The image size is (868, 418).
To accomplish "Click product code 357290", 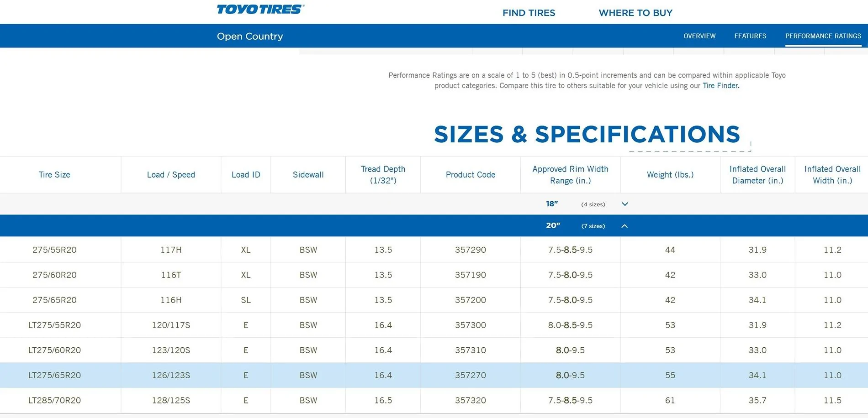I will click(x=471, y=250).
